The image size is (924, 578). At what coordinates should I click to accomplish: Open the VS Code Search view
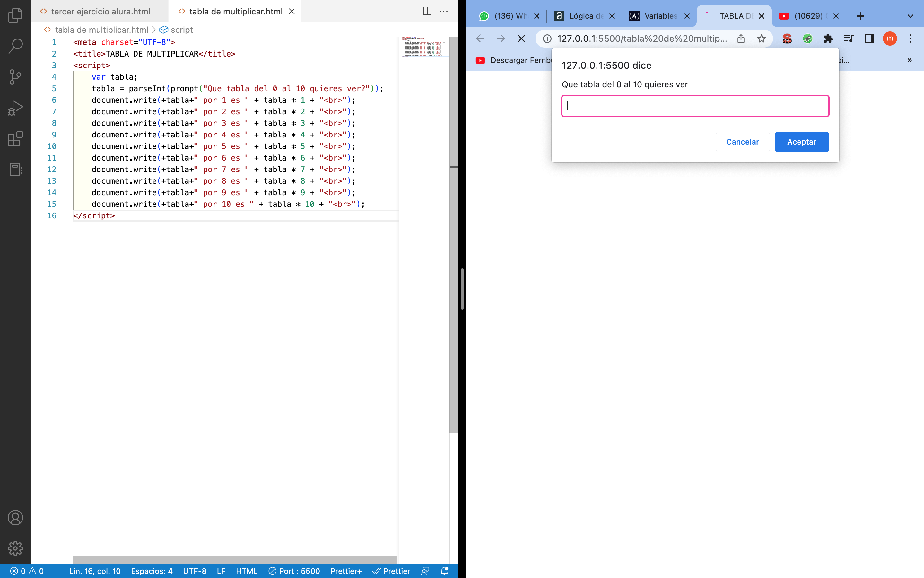15,46
